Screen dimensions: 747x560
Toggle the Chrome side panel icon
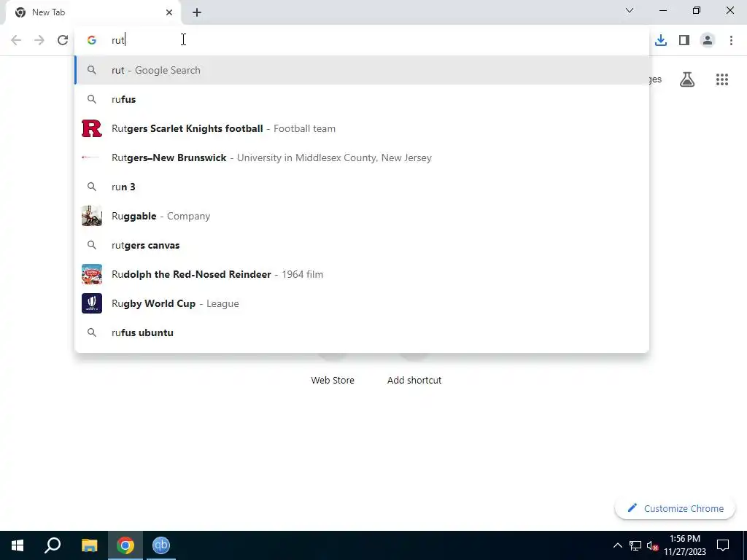point(684,40)
